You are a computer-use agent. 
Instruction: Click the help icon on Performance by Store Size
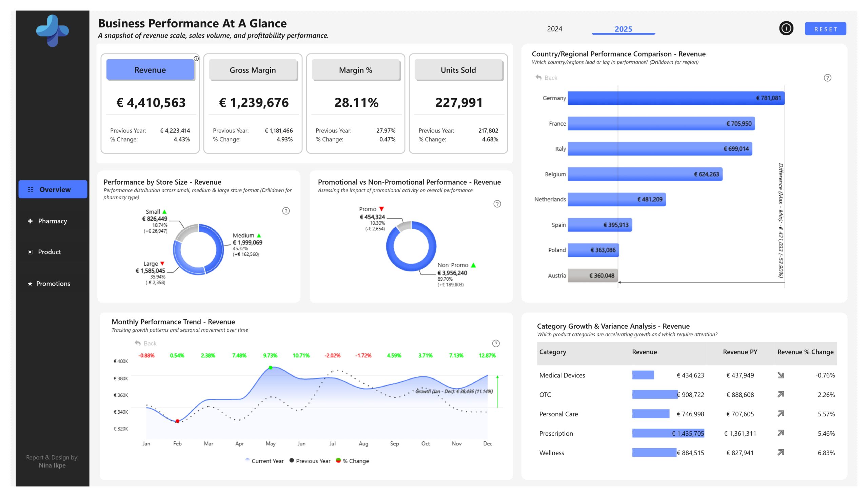pyautogui.click(x=286, y=211)
